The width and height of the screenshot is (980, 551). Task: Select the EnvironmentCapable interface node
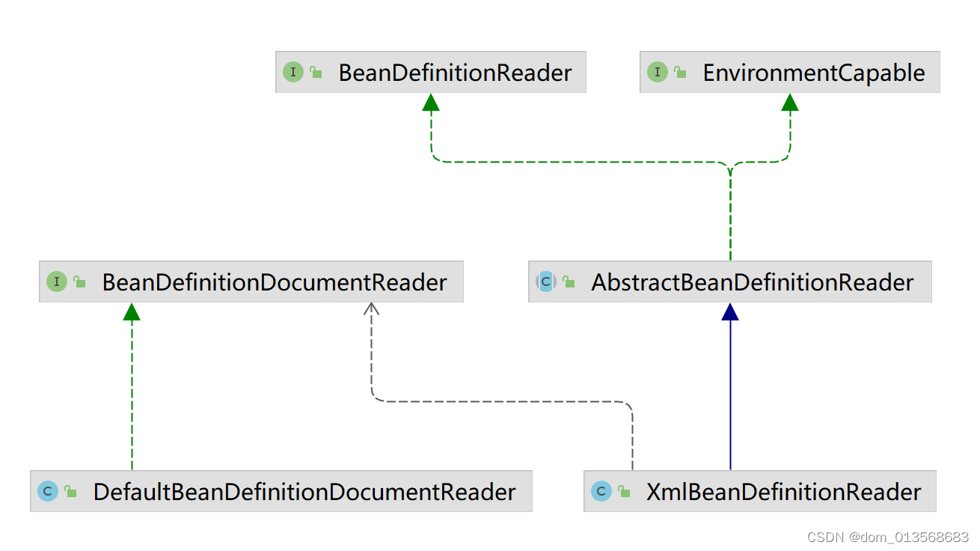789,72
